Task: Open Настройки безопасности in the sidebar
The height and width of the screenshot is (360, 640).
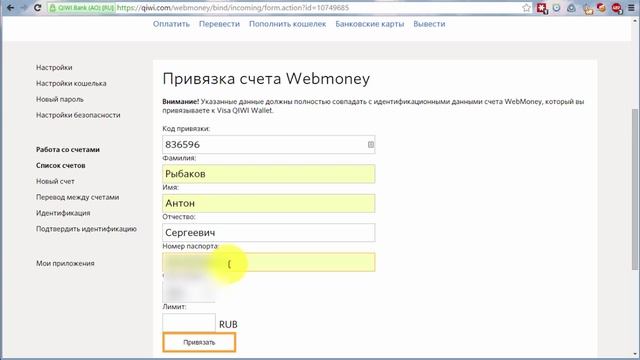Action: (78, 115)
